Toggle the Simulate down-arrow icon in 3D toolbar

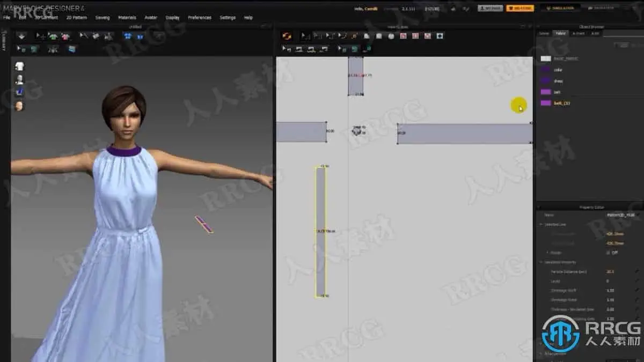21,36
